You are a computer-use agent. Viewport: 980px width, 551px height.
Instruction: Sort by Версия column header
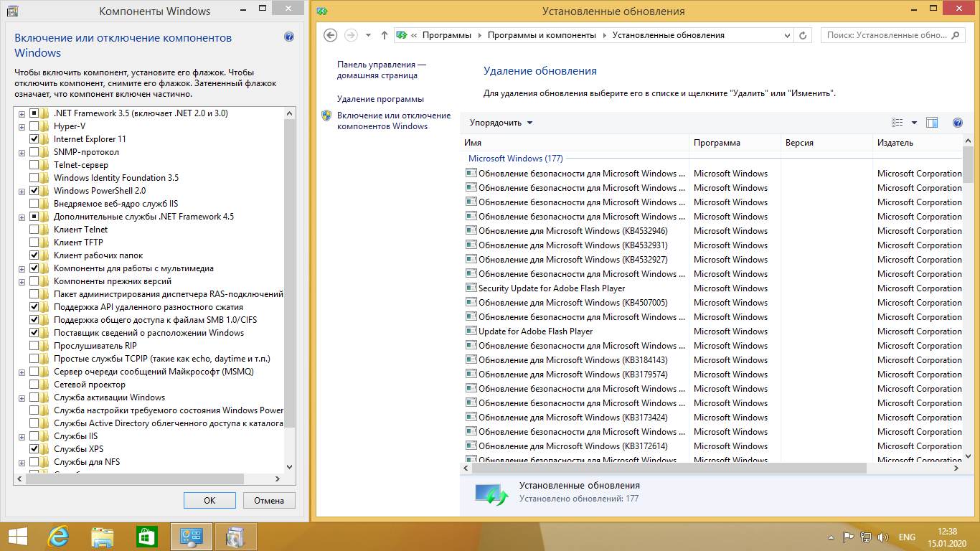point(826,143)
